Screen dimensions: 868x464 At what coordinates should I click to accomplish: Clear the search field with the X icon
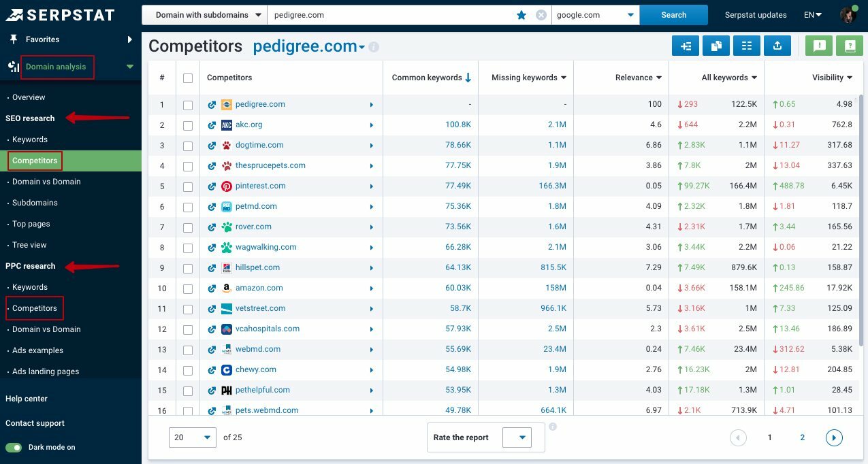(x=541, y=15)
